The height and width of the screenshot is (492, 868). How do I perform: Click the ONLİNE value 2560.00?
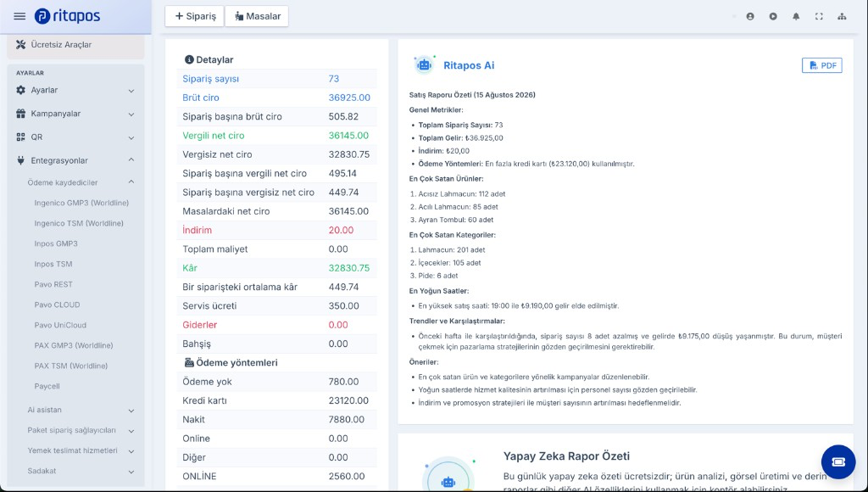coord(347,477)
